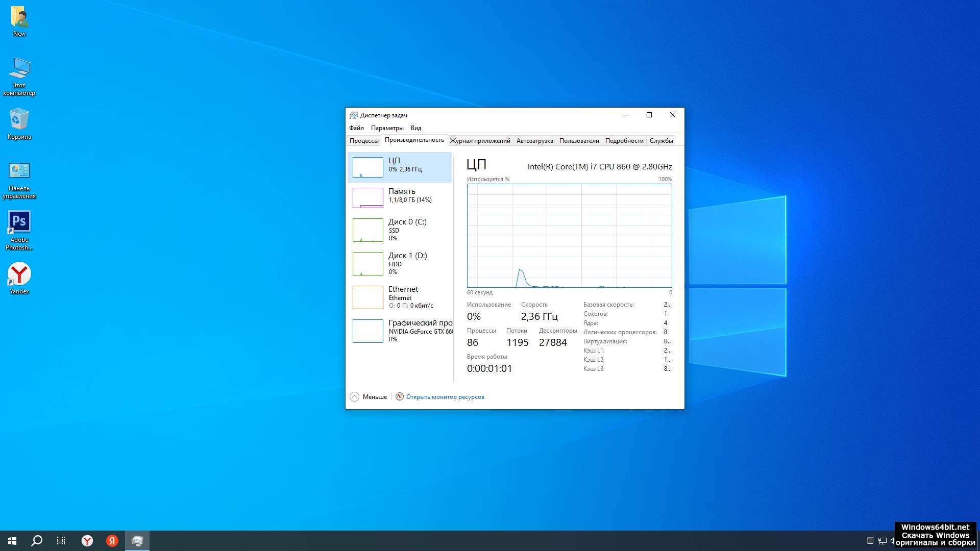The height and width of the screenshot is (551, 980).
Task: Open the Файл menu
Action: point(356,128)
